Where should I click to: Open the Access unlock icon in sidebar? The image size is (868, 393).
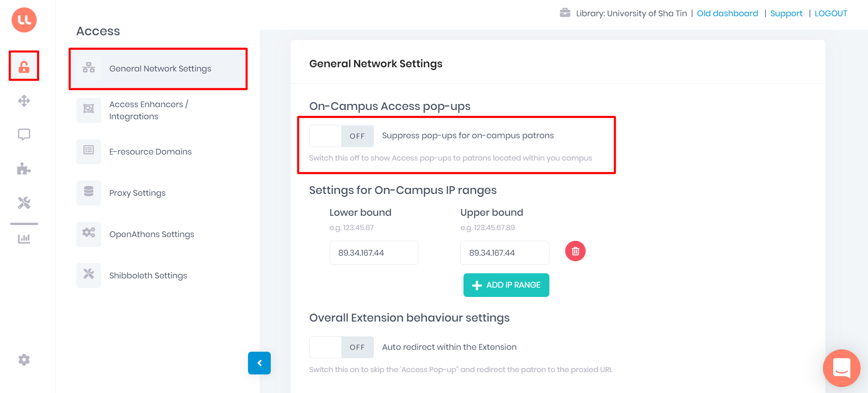pos(24,67)
